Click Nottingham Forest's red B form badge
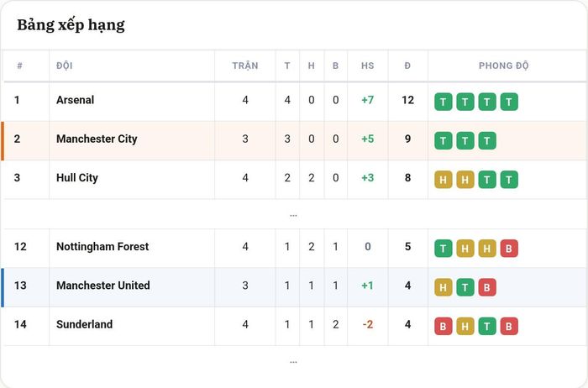 509,249
